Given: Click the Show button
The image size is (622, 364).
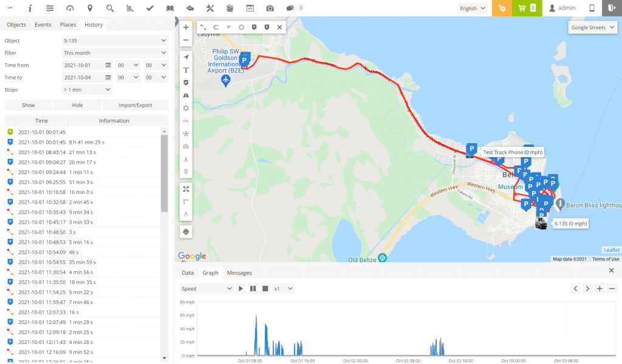Looking at the screenshot, I should tap(28, 106).
